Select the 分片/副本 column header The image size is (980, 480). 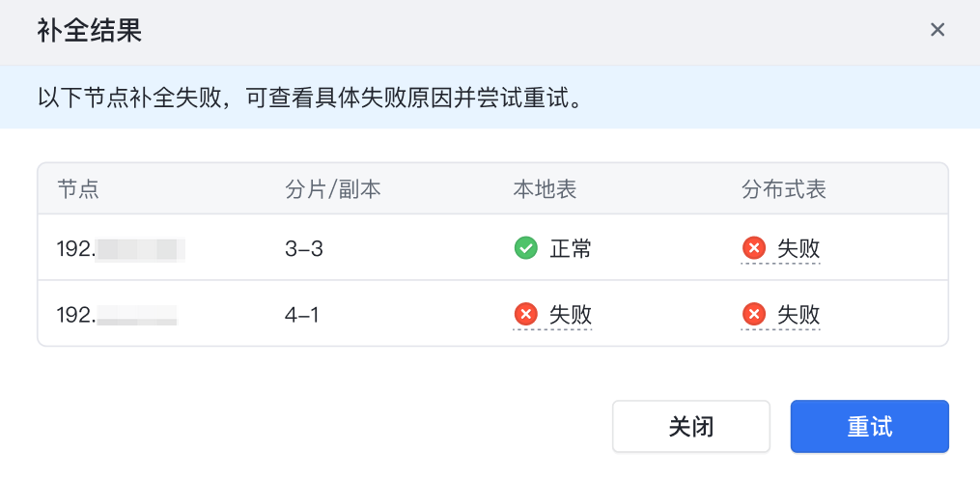[332, 189]
